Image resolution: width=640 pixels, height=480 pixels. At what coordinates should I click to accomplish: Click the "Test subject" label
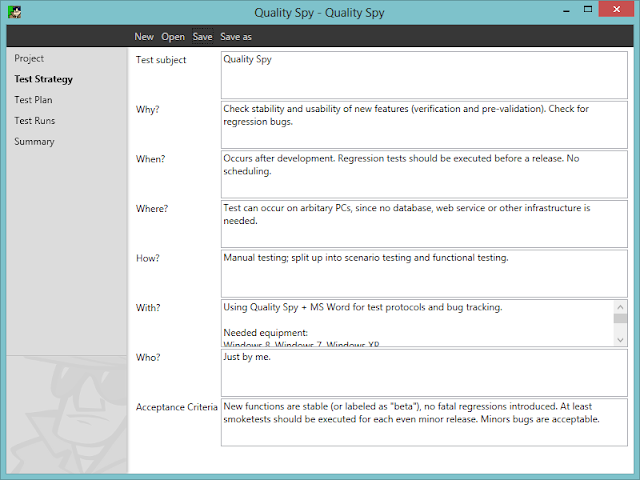click(x=161, y=60)
